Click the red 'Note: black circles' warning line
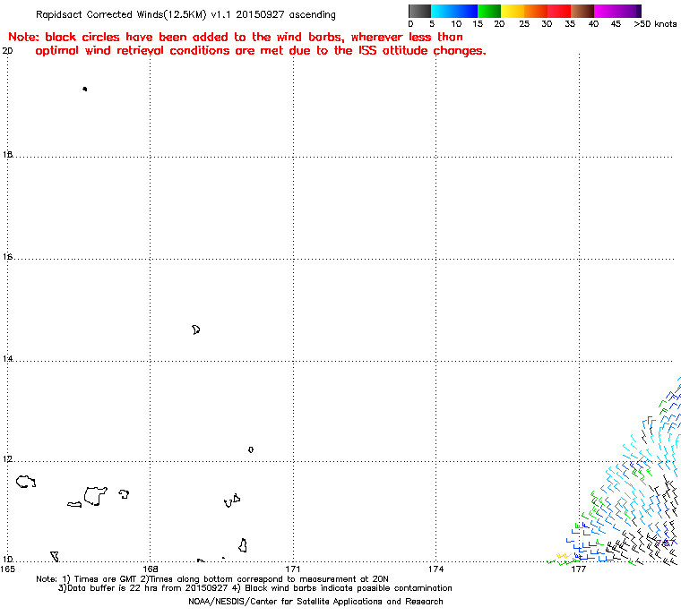This screenshot has width=681, height=616. pos(236,37)
